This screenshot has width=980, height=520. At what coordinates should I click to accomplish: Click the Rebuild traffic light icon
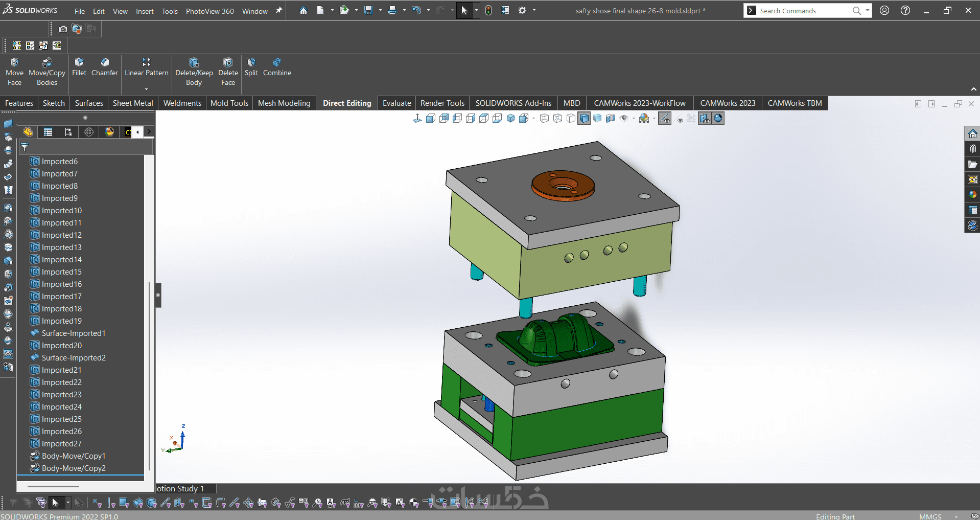click(488, 11)
